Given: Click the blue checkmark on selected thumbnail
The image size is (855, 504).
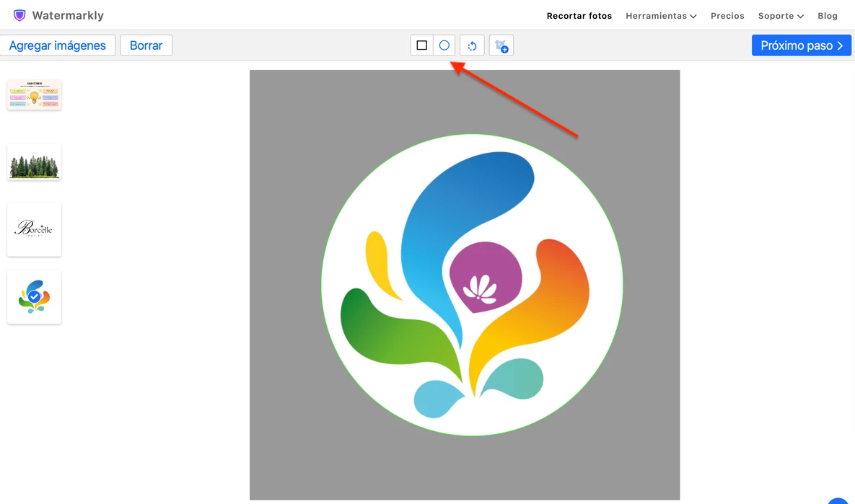Looking at the screenshot, I should 35,296.
